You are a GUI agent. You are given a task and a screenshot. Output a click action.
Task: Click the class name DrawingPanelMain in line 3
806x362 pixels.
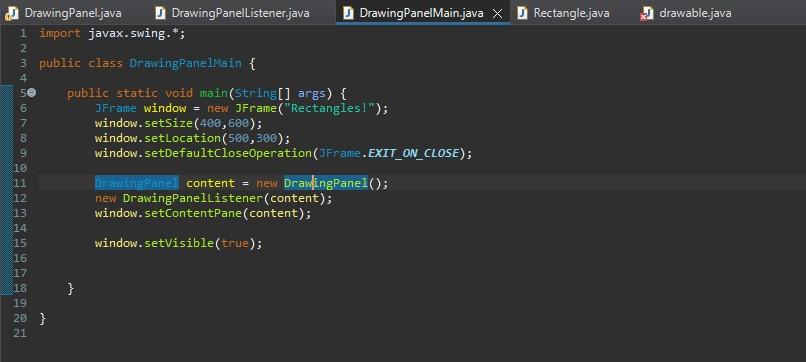pos(186,63)
